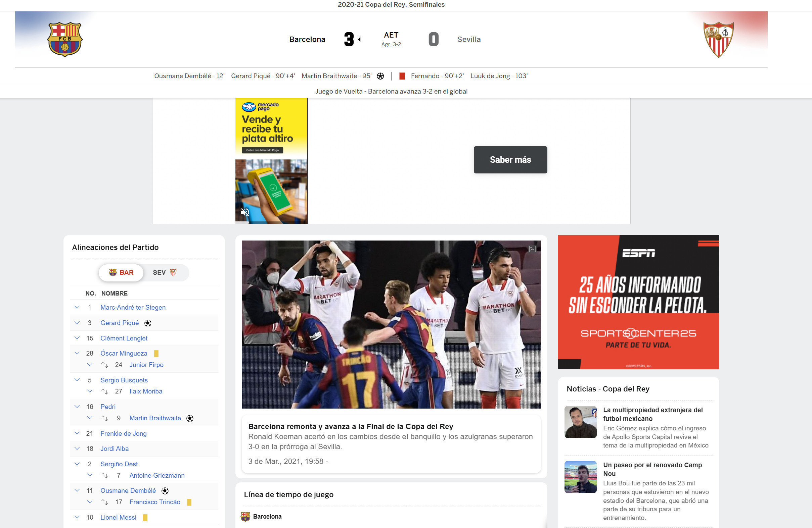
Task: Click the goal ball icon next to Gerard Piqué
Action: coord(148,323)
